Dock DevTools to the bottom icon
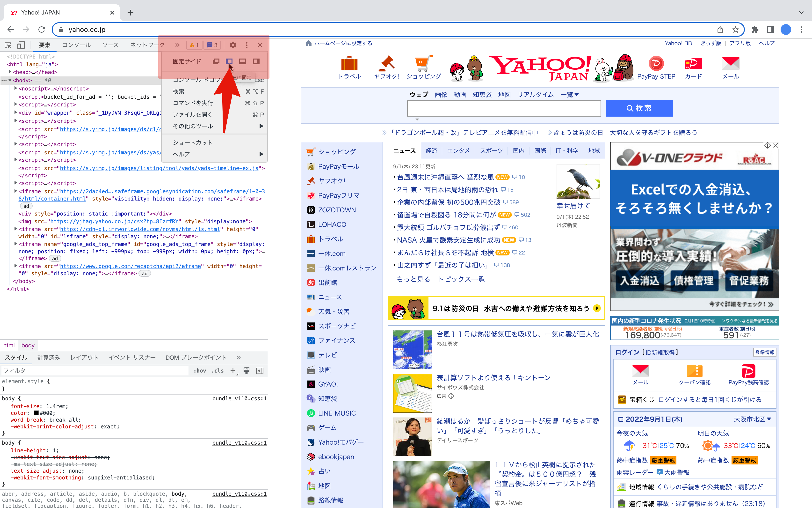 pyautogui.click(x=243, y=61)
